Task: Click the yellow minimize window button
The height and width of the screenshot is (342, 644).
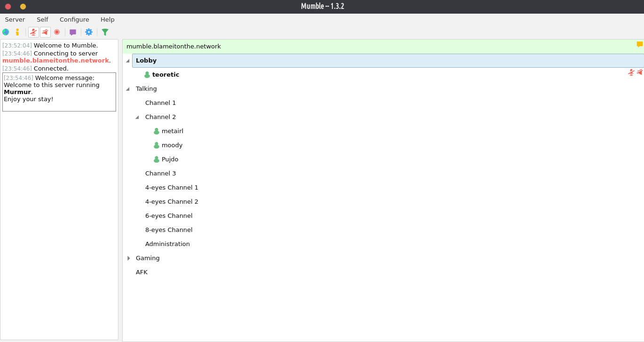Action: 23,7
